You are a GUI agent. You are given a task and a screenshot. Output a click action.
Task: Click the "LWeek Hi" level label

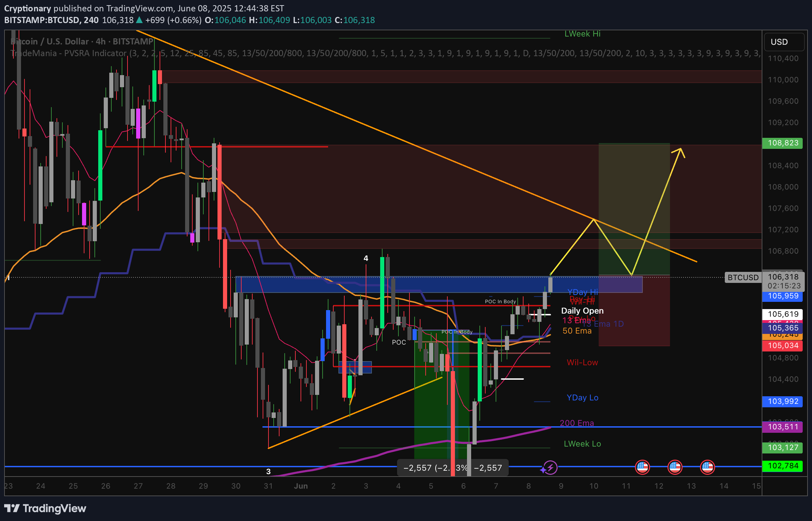pos(582,34)
